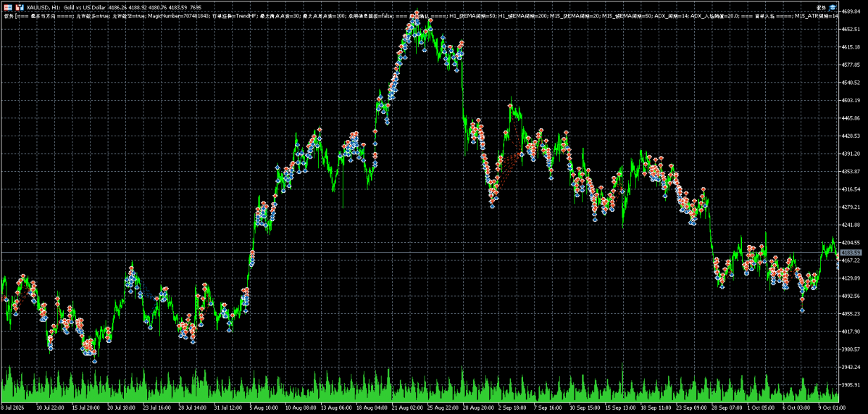Click the 4465.86 price scale label

(851, 118)
